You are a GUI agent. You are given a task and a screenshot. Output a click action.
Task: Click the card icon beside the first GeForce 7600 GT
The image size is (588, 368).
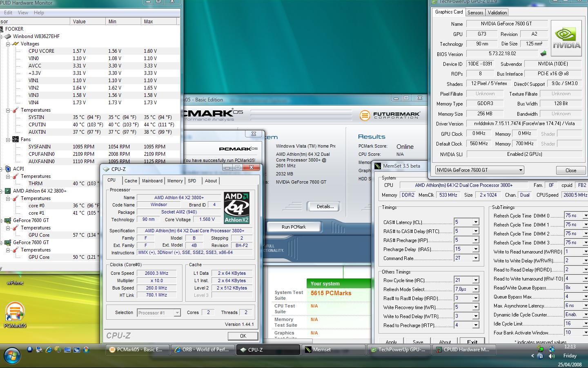click(x=8, y=220)
